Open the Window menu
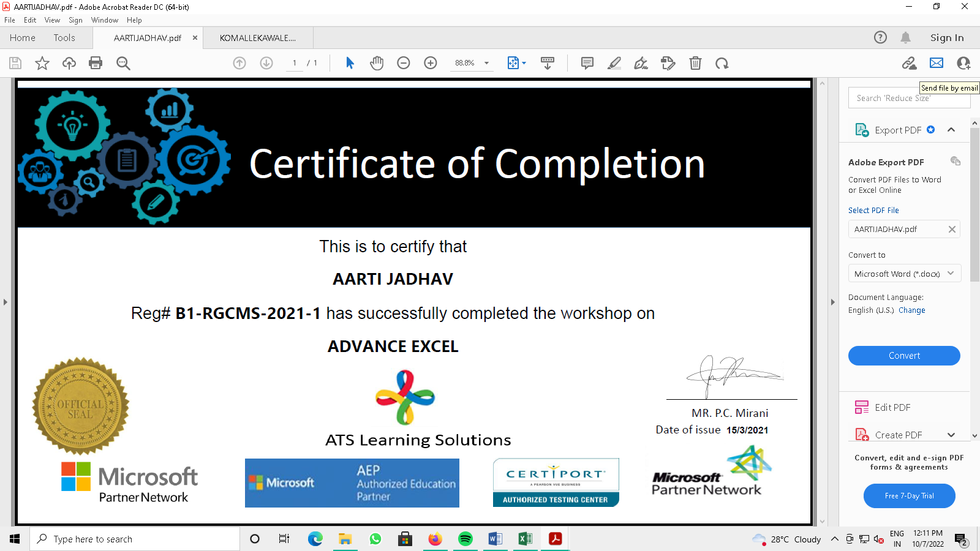This screenshot has height=551, width=980. (x=104, y=20)
